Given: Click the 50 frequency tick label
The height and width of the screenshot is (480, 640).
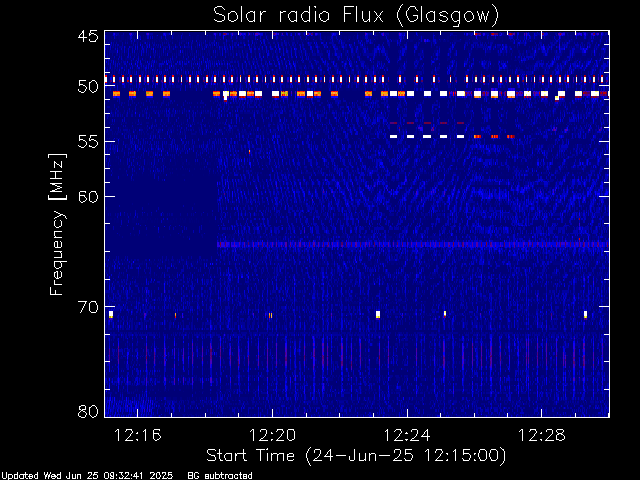Looking at the screenshot, I should click(x=88, y=87).
